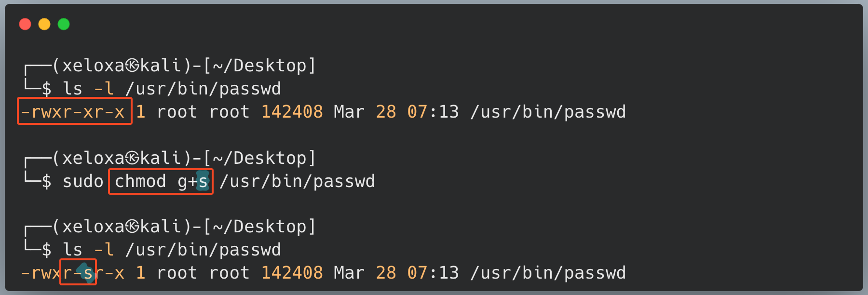
Task: Click /usr/bin/passwd path in final output line
Action: click(548, 273)
